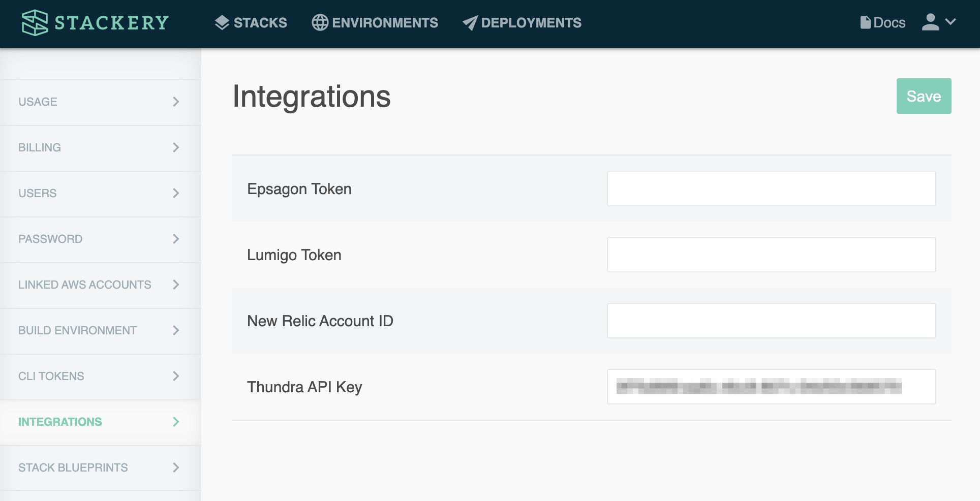The image size is (980, 501).
Task: Open LINKED AWS ACCOUNTS section
Action: click(x=100, y=285)
